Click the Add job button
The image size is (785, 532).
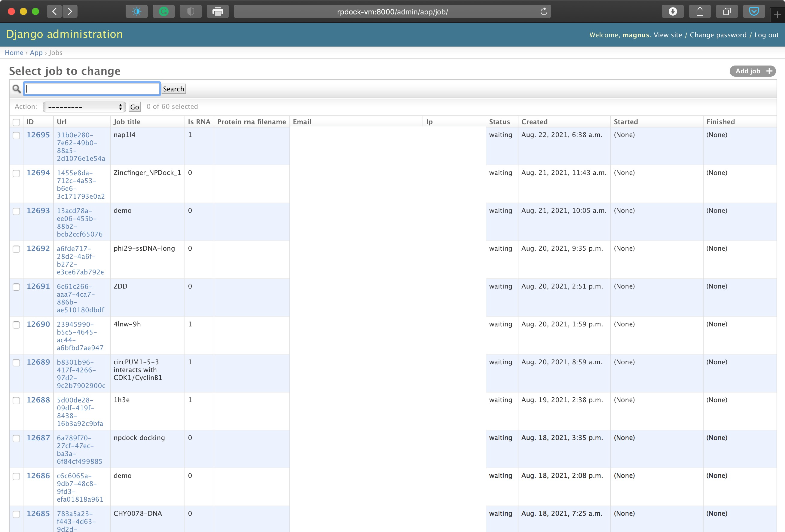[x=752, y=71]
